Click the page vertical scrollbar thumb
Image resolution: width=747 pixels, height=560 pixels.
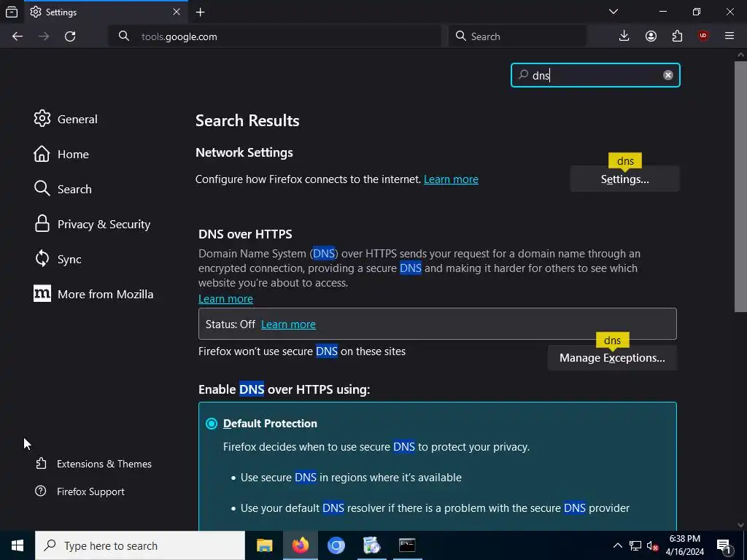pos(740,186)
